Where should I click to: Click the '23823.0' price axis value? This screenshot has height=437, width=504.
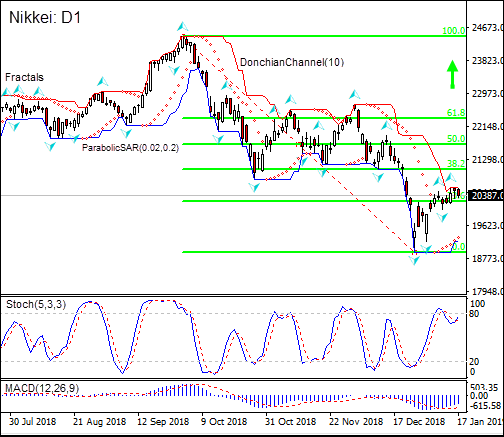pyautogui.click(x=487, y=61)
